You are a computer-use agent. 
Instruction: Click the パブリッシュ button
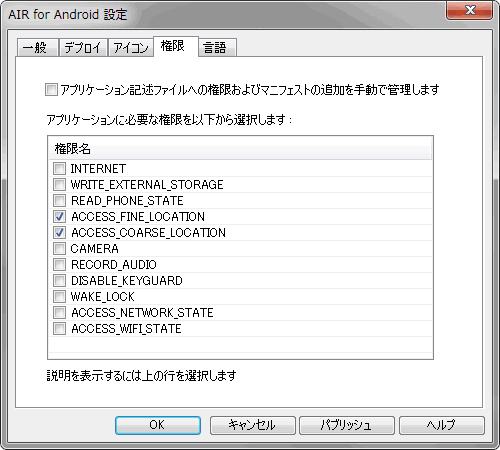click(x=347, y=425)
